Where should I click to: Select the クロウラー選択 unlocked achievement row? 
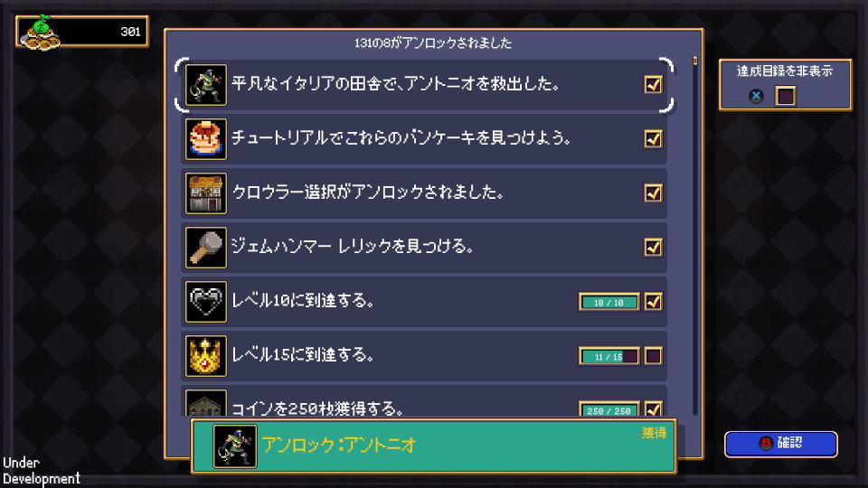point(424,193)
